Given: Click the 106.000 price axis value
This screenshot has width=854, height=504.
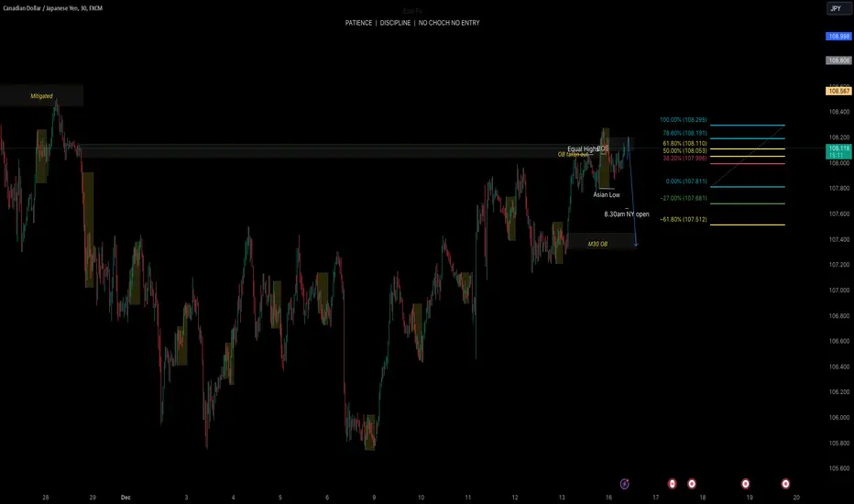Looking at the screenshot, I should pos(838,418).
